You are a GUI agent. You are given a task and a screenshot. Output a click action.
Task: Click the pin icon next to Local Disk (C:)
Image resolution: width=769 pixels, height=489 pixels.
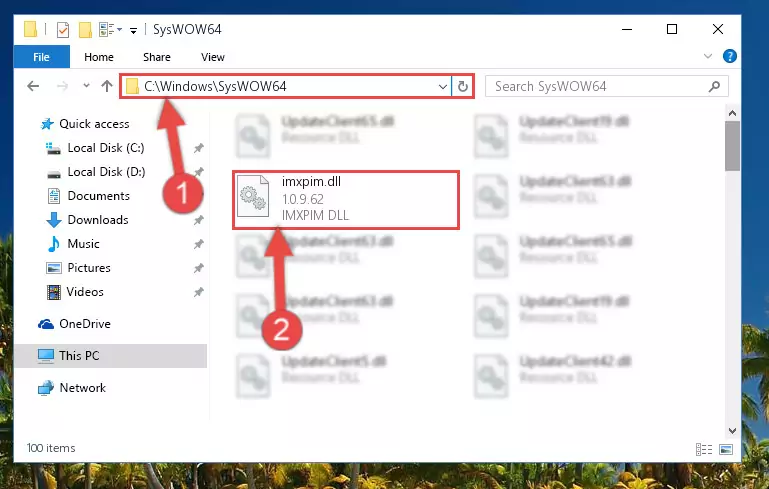click(x=199, y=148)
